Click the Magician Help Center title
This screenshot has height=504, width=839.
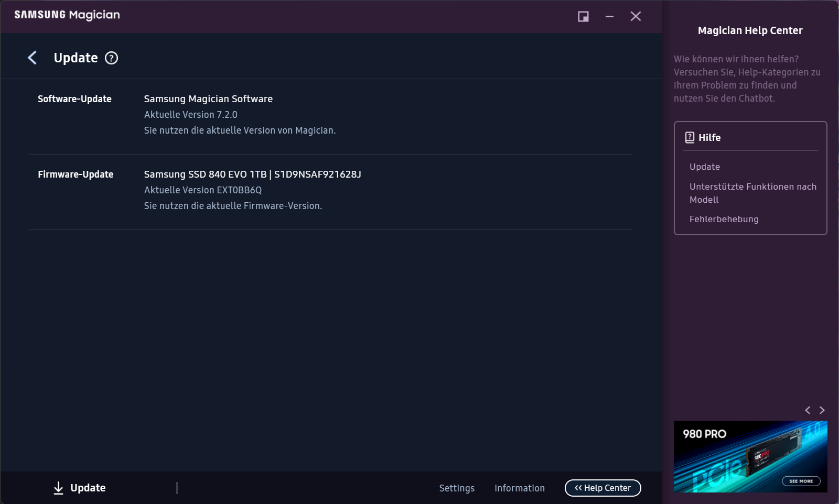tap(750, 30)
